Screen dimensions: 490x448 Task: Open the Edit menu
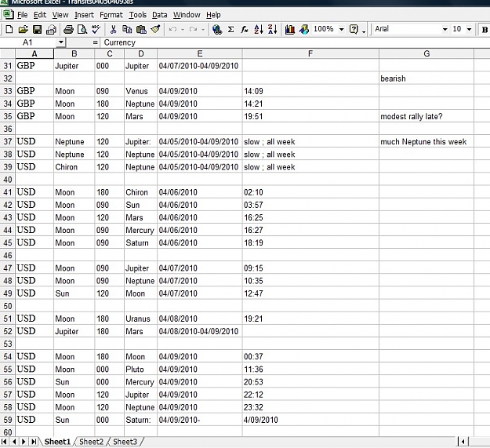pos(40,15)
